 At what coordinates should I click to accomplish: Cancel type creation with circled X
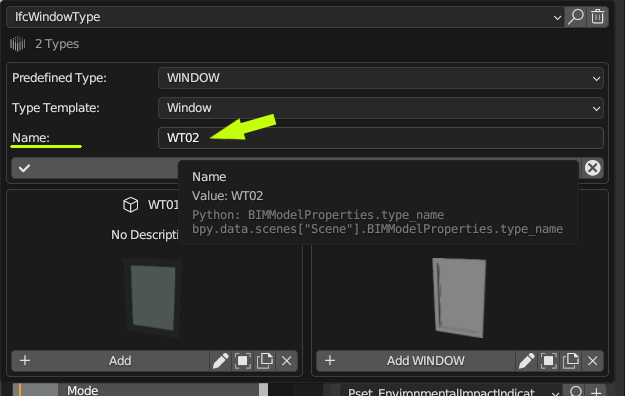pyautogui.click(x=593, y=168)
